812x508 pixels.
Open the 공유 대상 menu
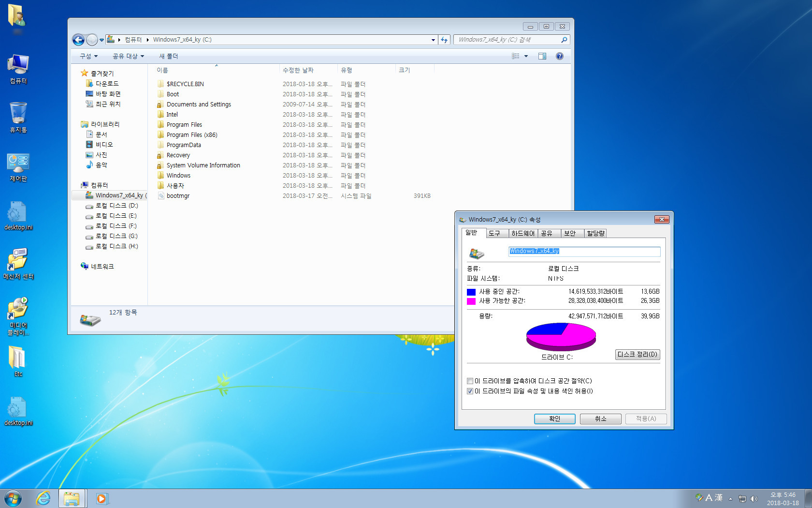[x=129, y=56]
